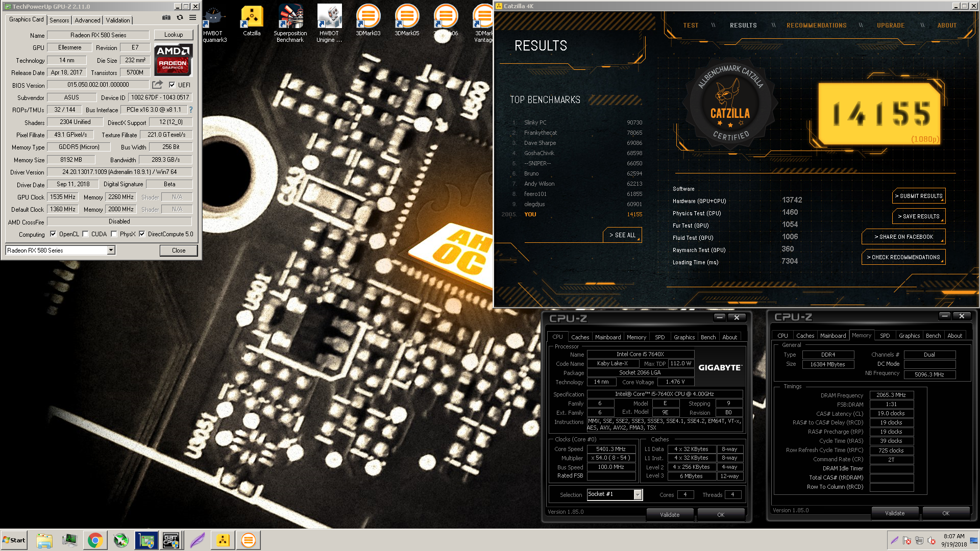Toggle the UEFI checkbox in GPU-Z
Screen dimensions: 980x551
172,85
